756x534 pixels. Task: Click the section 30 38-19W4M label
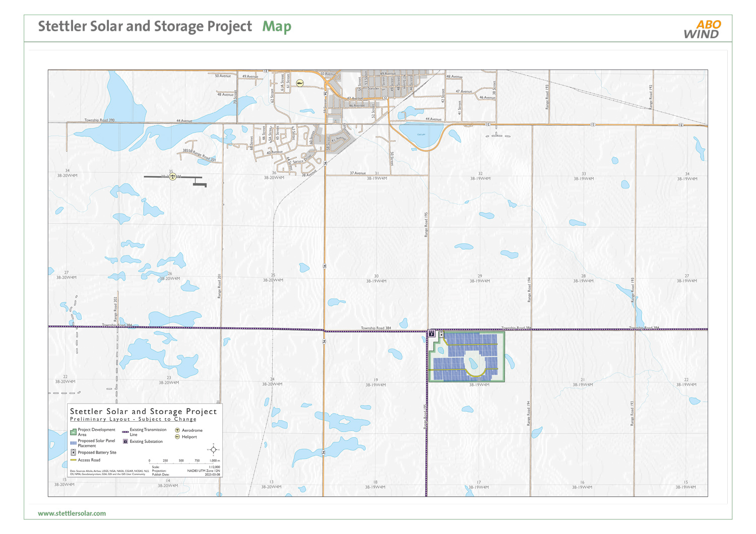pyautogui.click(x=376, y=279)
